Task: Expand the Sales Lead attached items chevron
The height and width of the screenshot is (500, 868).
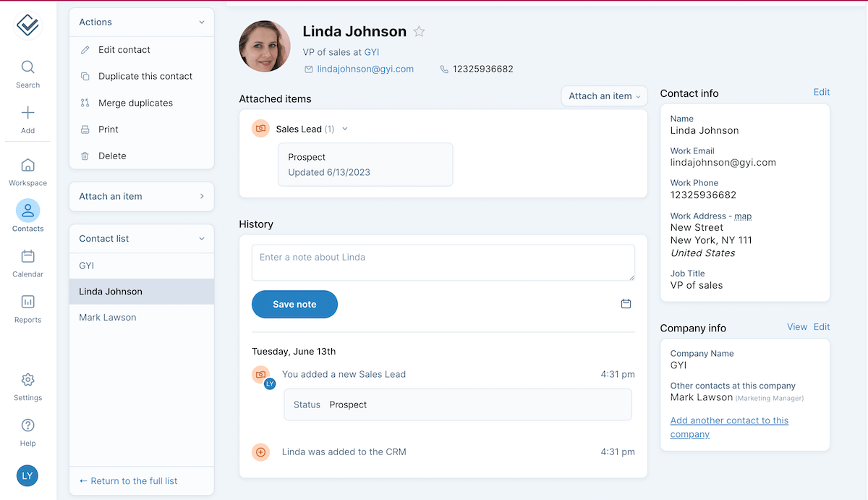Action: [x=345, y=130]
